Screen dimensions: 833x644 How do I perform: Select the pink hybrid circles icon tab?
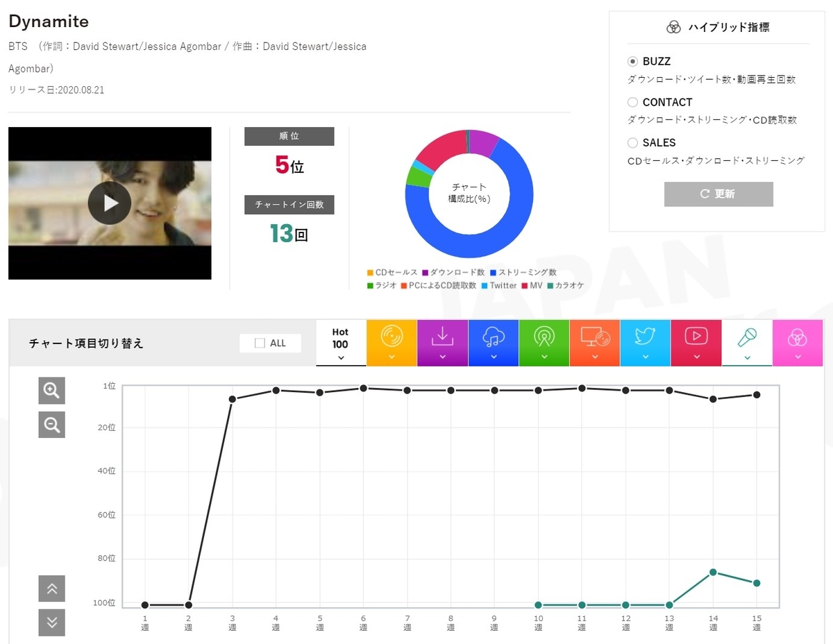click(798, 343)
